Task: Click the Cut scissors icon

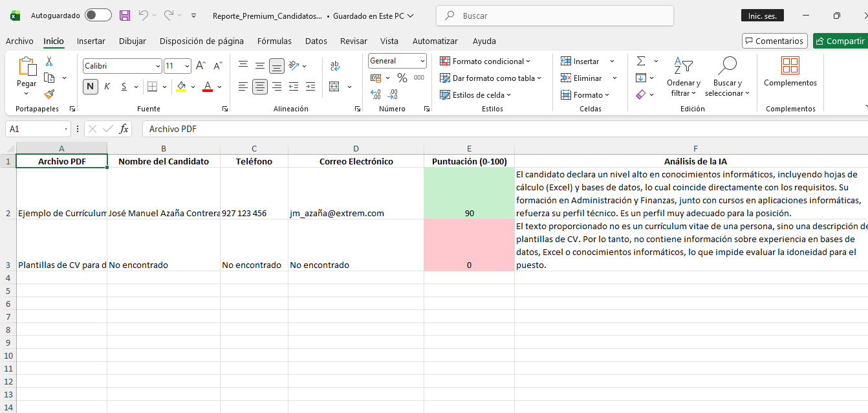Action: click(49, 61)
